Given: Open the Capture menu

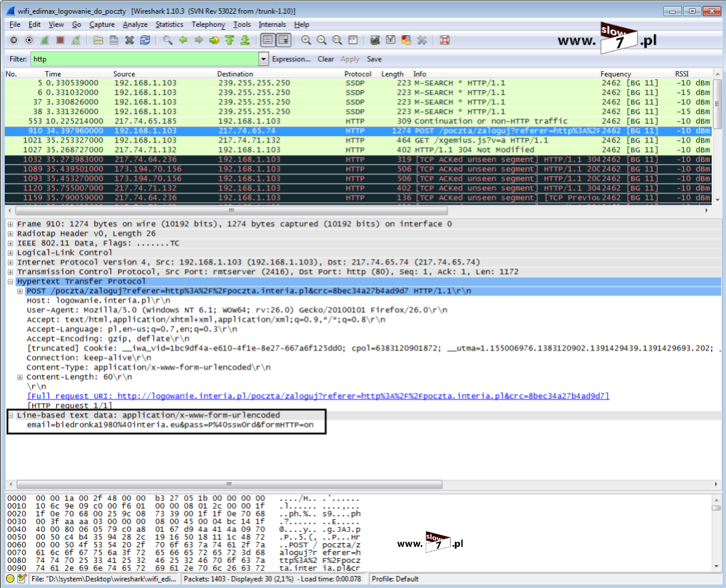Looking at the screenshot, I should 102,24.
